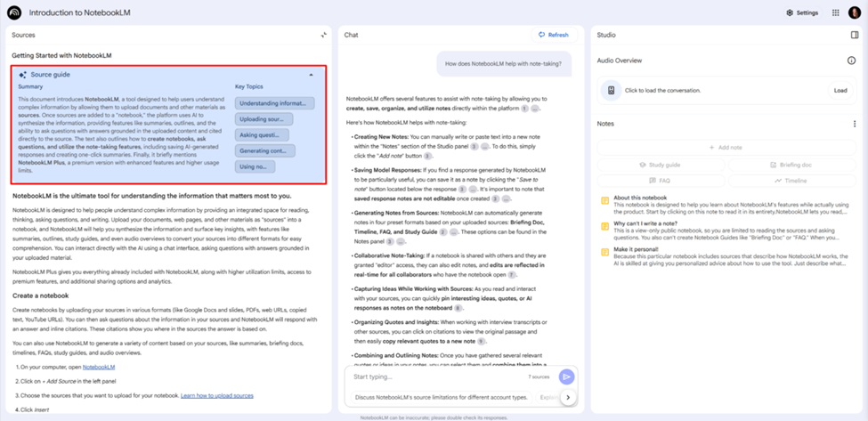Screen dimensions: 868x421
Task: Select the 'Uploading sour...' key topic
Action: tap(263, 119)
